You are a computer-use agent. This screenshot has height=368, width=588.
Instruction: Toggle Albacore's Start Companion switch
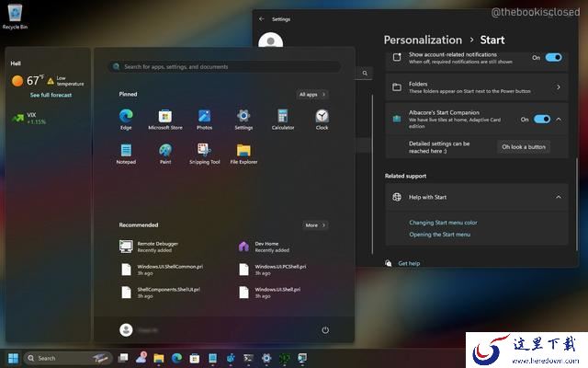click(x=542, y=120)
